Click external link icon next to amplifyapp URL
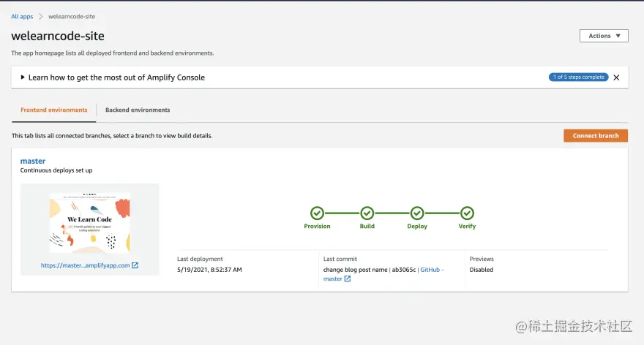Viewport: 644px width, 345px height. tap(135, 265)
